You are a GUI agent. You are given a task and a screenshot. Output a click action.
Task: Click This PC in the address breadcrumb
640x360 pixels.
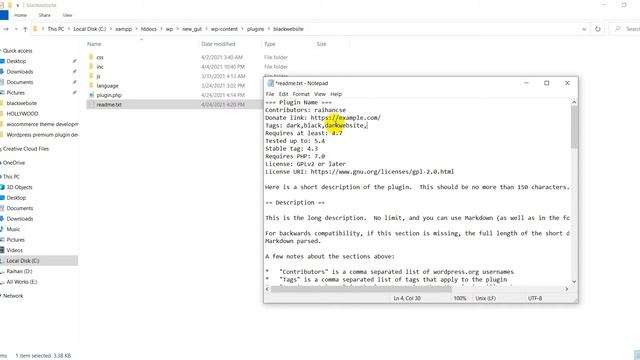coord(56,29)
